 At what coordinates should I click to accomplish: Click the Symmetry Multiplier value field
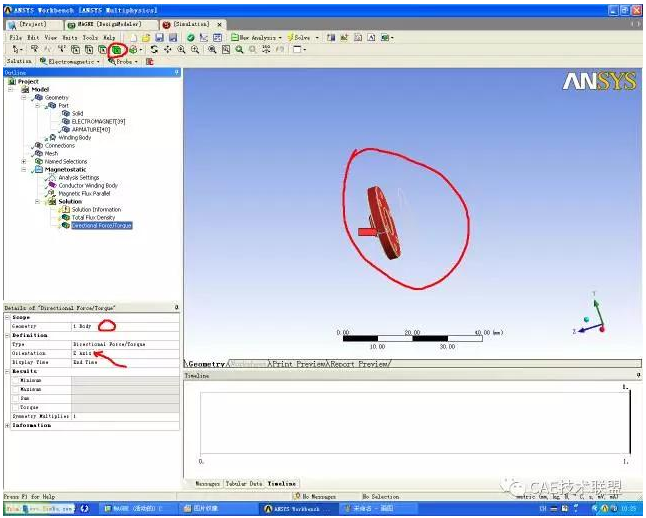(125, 417)
